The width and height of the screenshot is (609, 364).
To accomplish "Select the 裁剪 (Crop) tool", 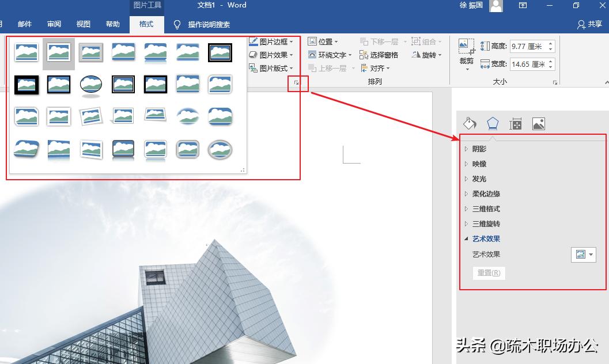I will (x=465, y=52).
